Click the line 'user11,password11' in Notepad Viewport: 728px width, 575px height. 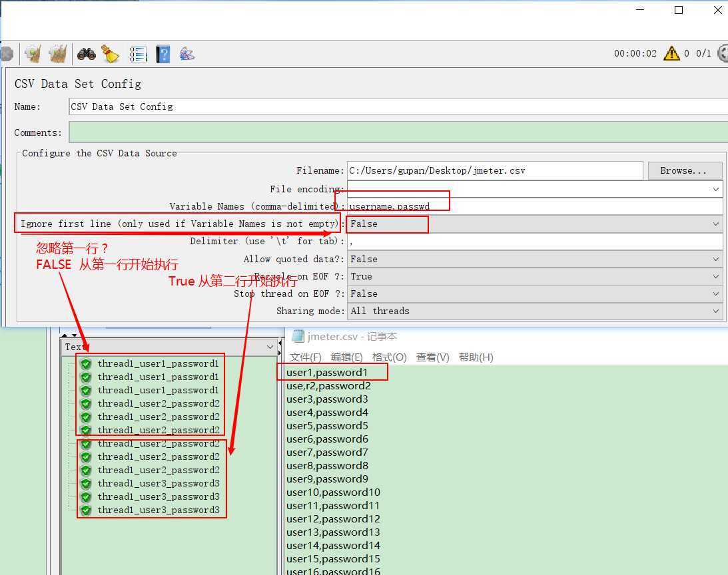[333, 506]
